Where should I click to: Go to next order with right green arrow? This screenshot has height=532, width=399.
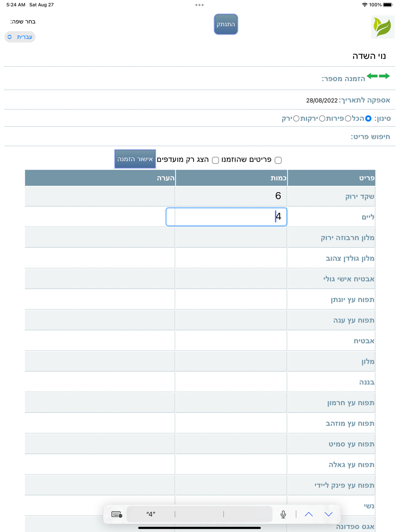click(384, 76)
